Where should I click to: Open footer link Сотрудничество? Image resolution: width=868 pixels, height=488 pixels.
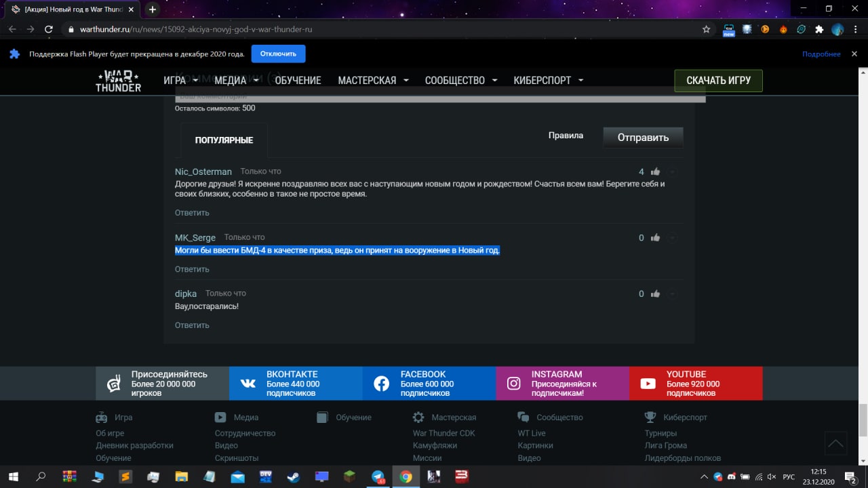coord(245,433)
